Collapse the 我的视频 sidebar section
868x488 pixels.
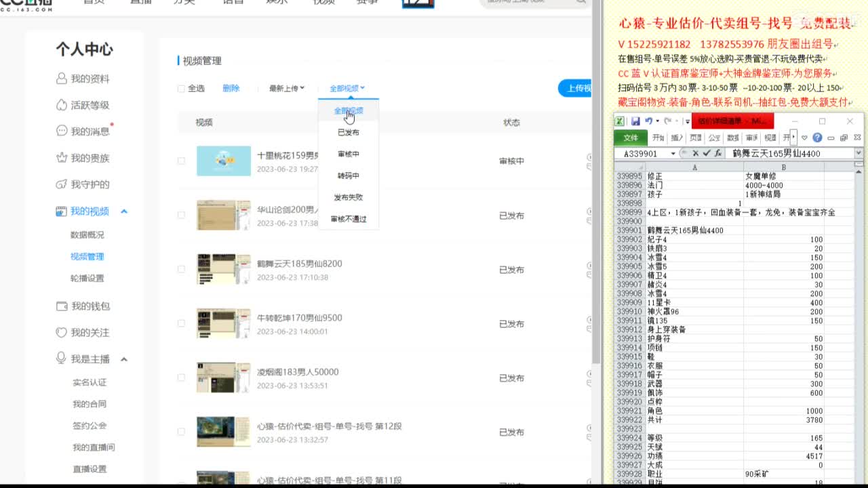click(x=124, y=211)
